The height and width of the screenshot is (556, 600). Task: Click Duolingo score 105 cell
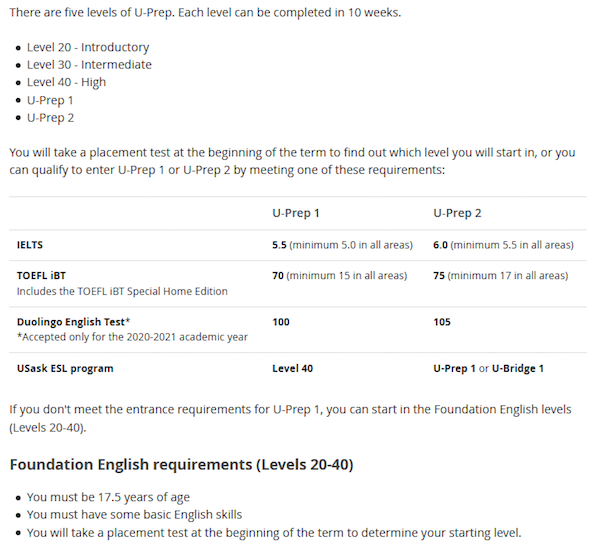[x=442, y=322]
